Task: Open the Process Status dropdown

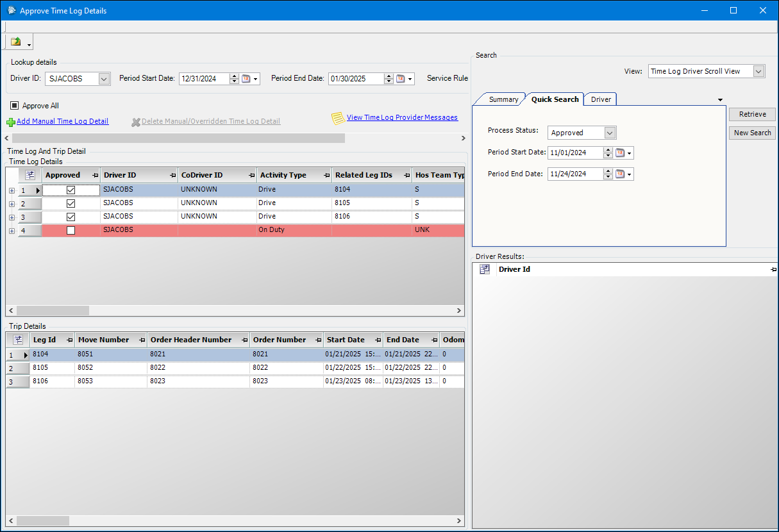Action: [x=610, y=133]
